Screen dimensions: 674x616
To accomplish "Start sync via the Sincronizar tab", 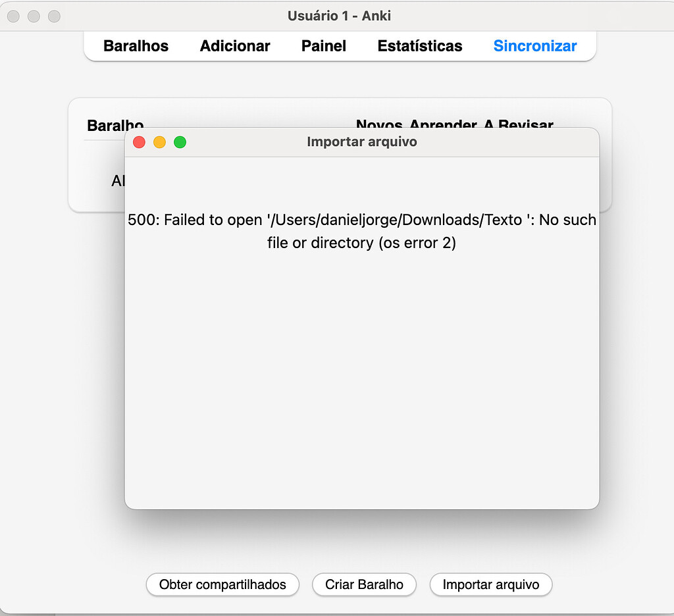I will click(x=535, y=46).
